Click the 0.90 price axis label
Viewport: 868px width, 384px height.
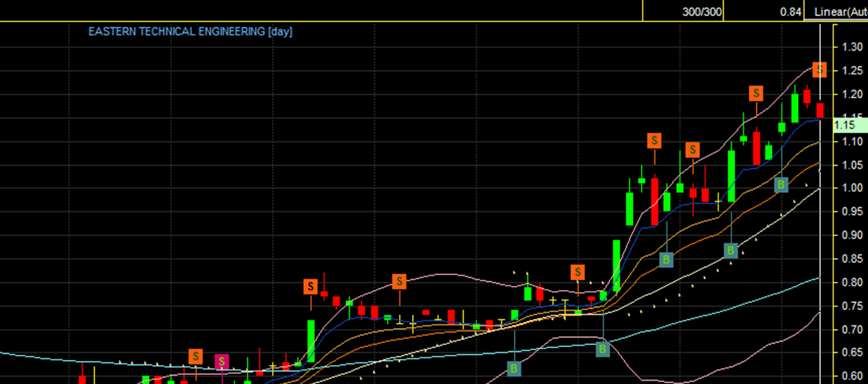[x=852, y=235]
